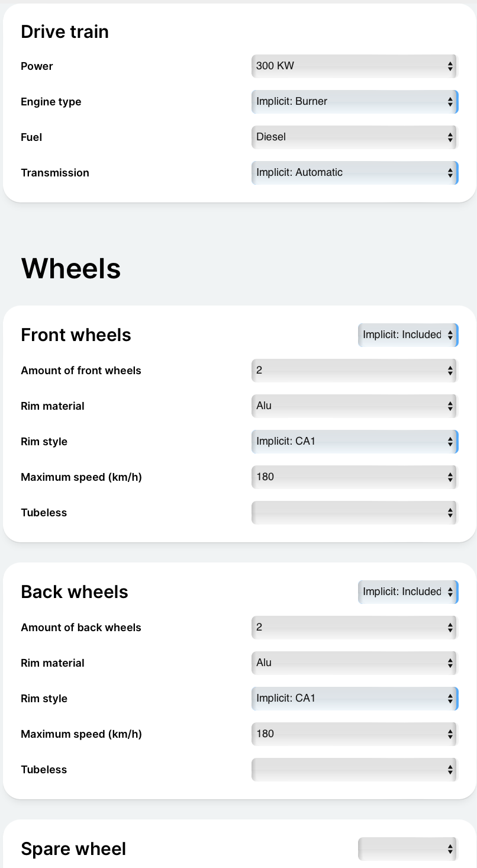The width and height of the screenshot is (477, 868).
Task: Open front wheels Rim material dropdown
Action: pos(354,406)
